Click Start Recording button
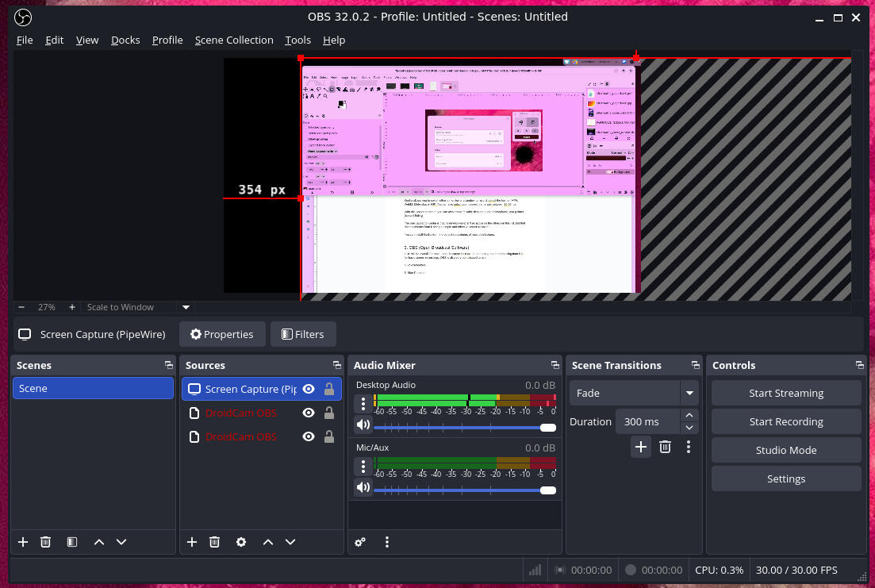 coord(785,421)
